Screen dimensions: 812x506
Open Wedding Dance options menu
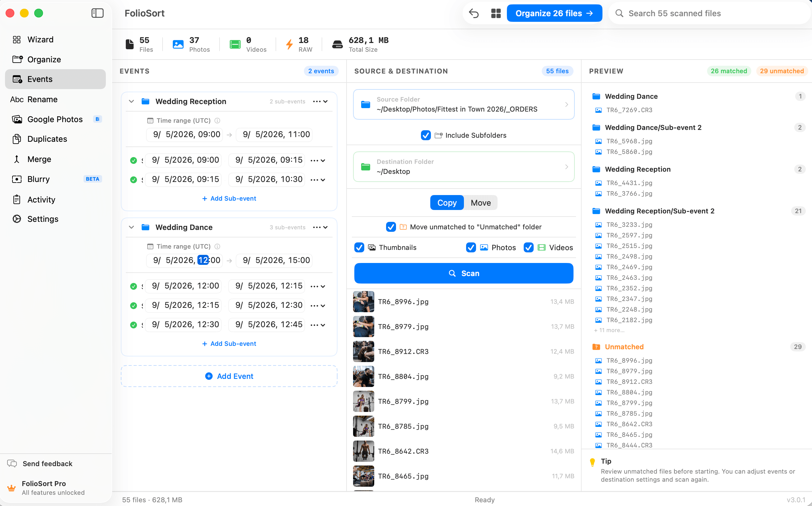point(320,227)
